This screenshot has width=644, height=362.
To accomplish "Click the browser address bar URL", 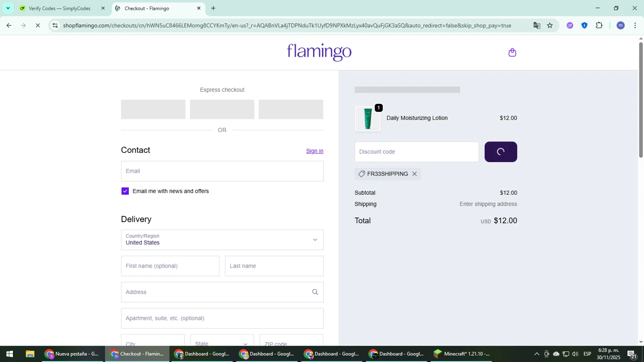I will [287, 26].
